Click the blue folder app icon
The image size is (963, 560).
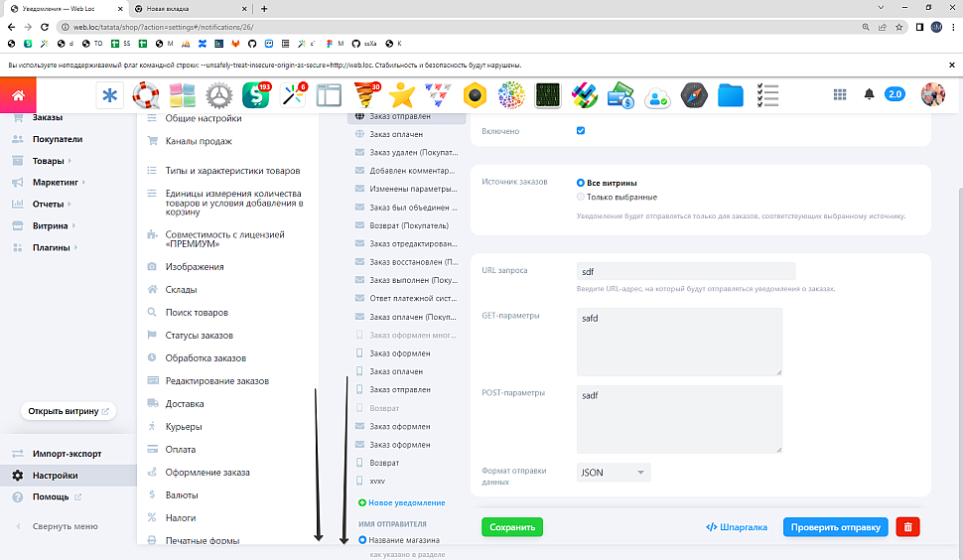[x=731, y=95]
